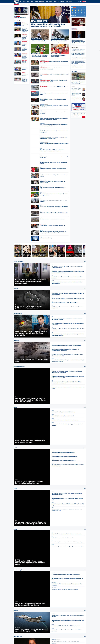Type in the newsletter email address field
The width and height of the screenshot is (100, 644).
click(x=77, y=117)
